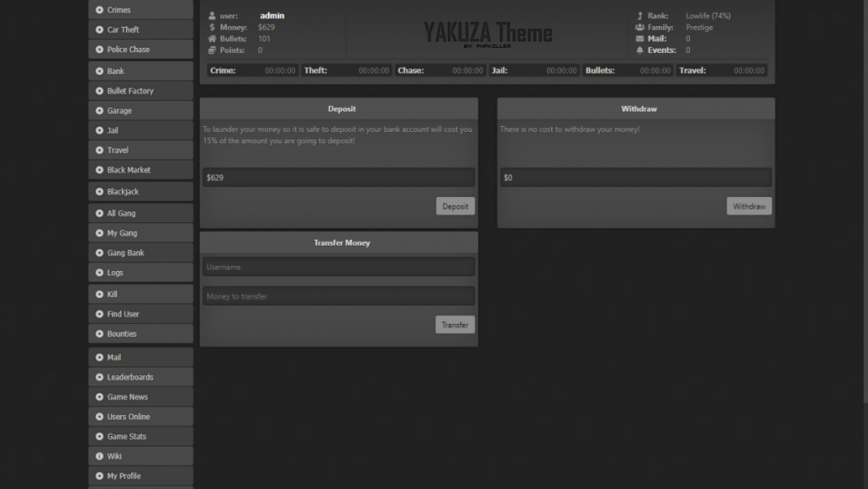Click the icon next to Bullet Factory
The height and width of the screenshot is (489, 868).
click(x=99, y=91)
